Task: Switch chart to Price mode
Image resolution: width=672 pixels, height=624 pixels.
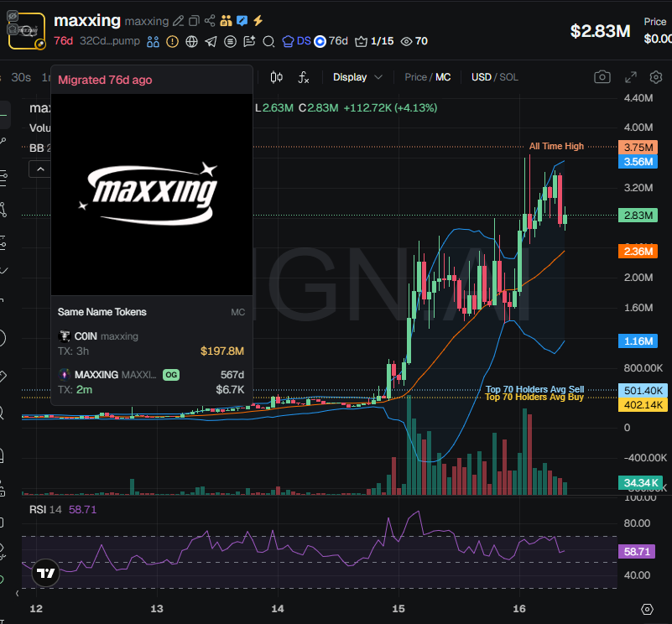Action: click(x=416, y=77)
